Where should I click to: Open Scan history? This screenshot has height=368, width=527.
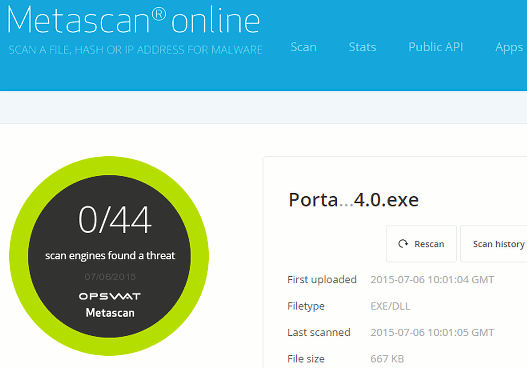click(493, 244)
